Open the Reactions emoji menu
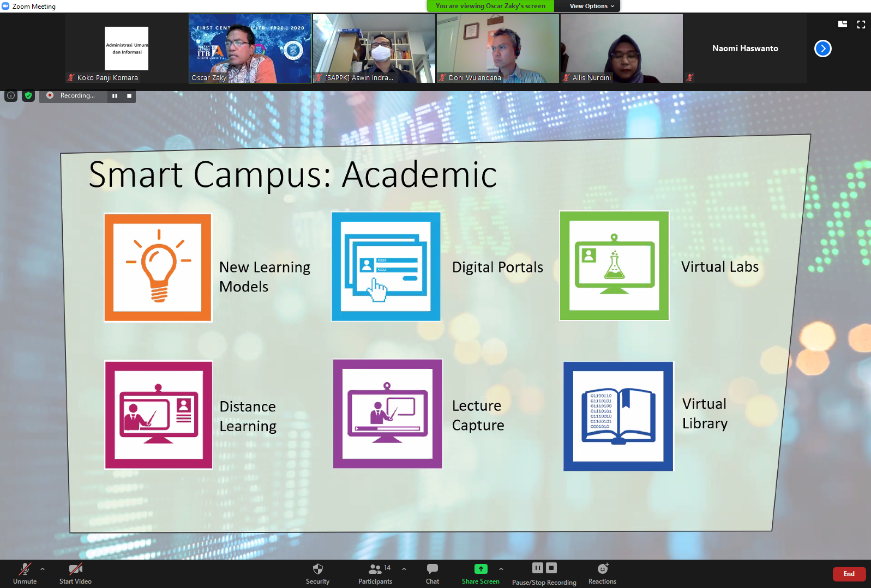Viewport: 871px width, 588px height. 602,573
